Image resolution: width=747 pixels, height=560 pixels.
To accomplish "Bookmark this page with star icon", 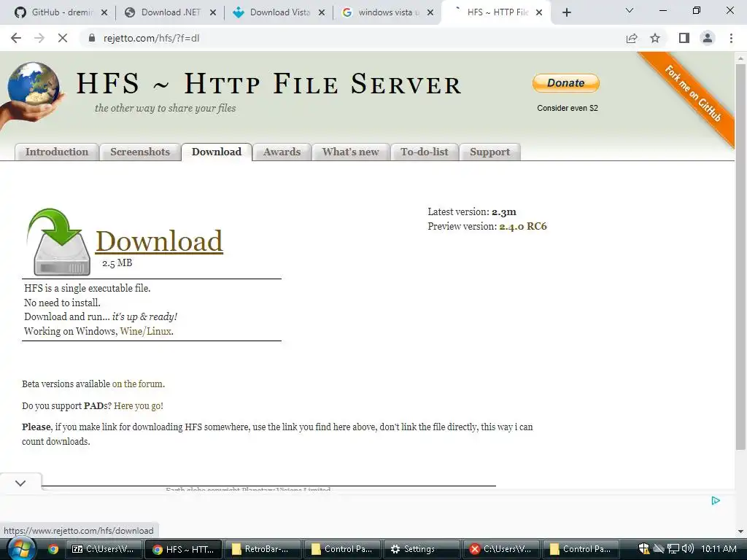I will (655, 38).
